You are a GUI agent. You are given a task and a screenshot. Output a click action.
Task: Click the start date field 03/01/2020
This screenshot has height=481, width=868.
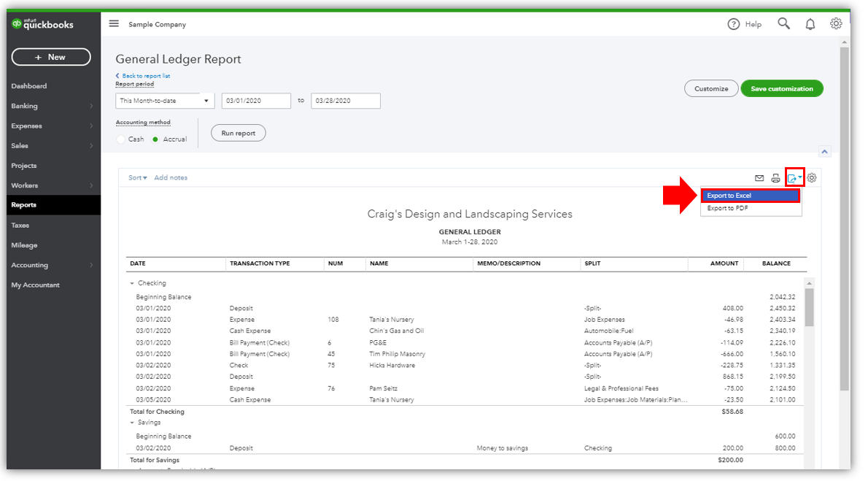click(x=256, y=101)
